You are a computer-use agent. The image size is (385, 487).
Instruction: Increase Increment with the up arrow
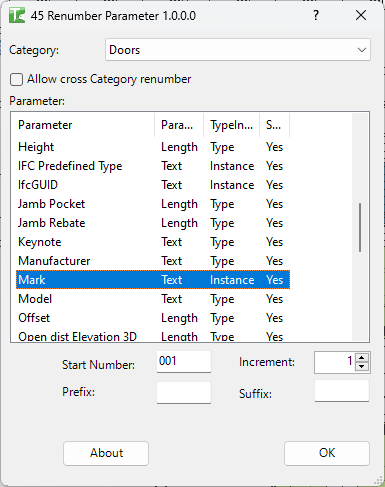pyautogui.click(x=362, y=358)
